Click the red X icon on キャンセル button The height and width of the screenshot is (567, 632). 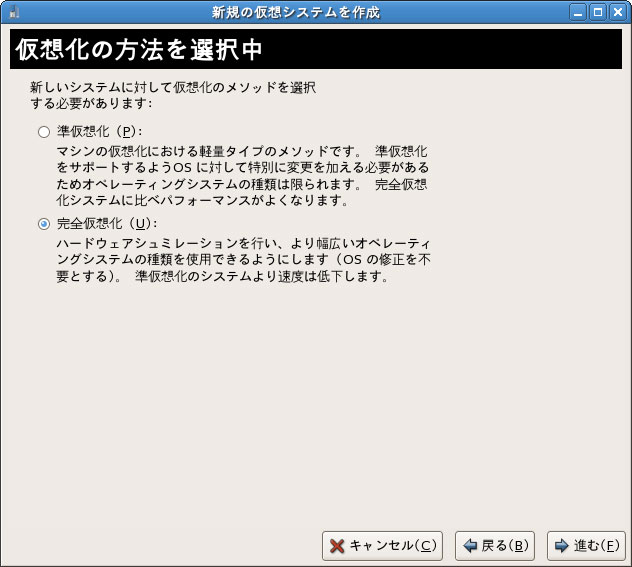click(x=338, y=546)
